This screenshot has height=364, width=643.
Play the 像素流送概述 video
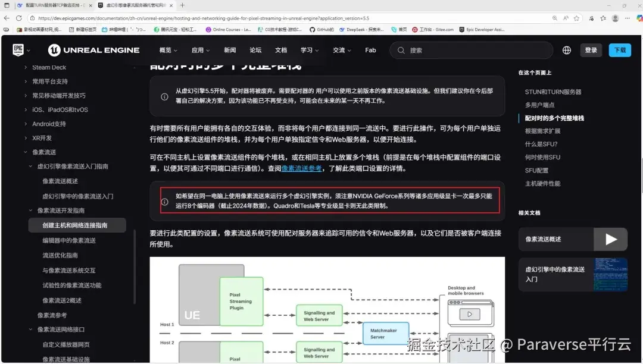coord(611,239)
